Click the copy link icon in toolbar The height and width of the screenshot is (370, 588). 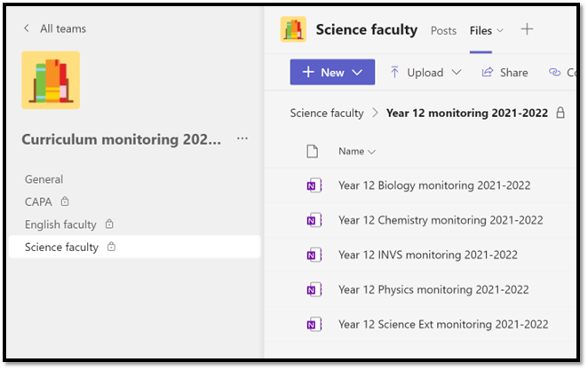(x=554, y=72)
